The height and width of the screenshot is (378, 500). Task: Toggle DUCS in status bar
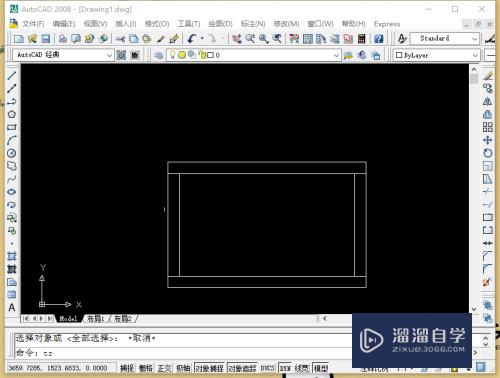pos(267,368)
